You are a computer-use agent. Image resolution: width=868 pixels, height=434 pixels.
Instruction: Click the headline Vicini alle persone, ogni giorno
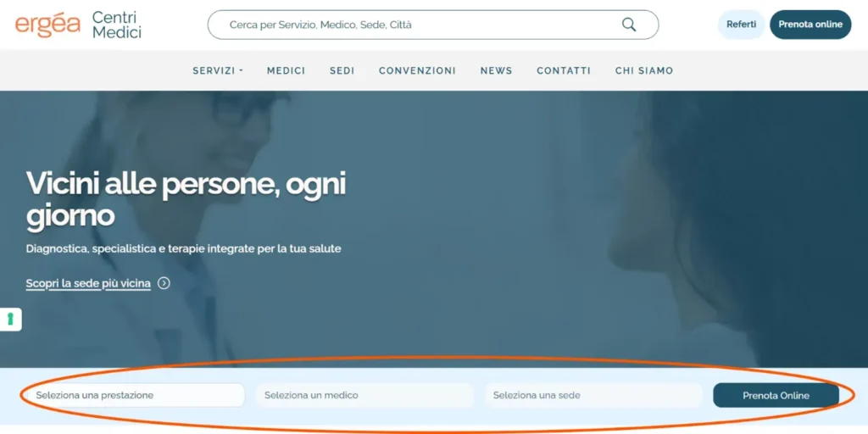pos(186,200)
